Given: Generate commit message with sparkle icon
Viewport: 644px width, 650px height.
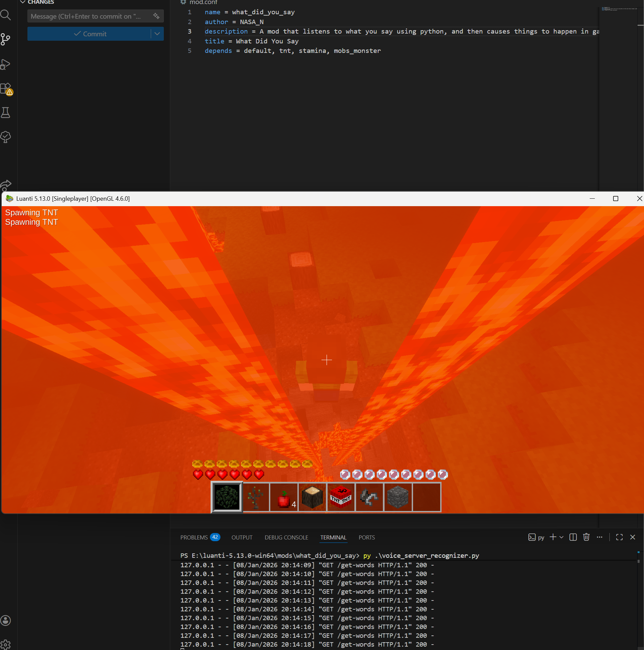Looking at the screenshot, I should pyautogui.click(x=156, y=16).
